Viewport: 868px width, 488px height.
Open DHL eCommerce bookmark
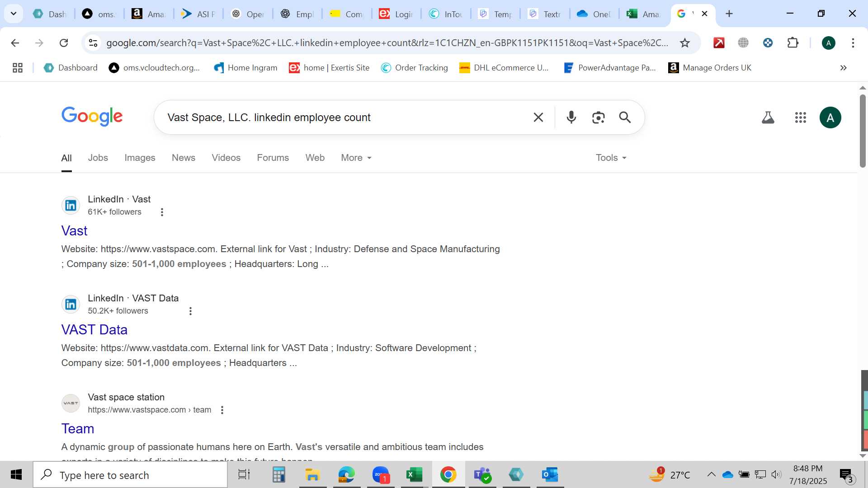(x=504, y=68)
